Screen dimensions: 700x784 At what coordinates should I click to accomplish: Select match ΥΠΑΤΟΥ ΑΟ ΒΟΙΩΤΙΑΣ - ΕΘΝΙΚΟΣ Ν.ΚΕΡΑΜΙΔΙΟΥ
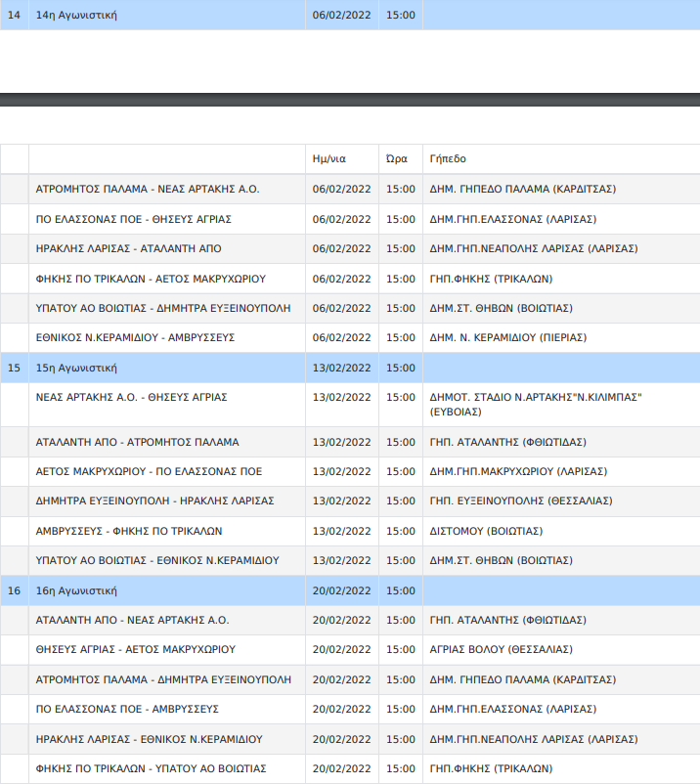click(x=157, y=560)
